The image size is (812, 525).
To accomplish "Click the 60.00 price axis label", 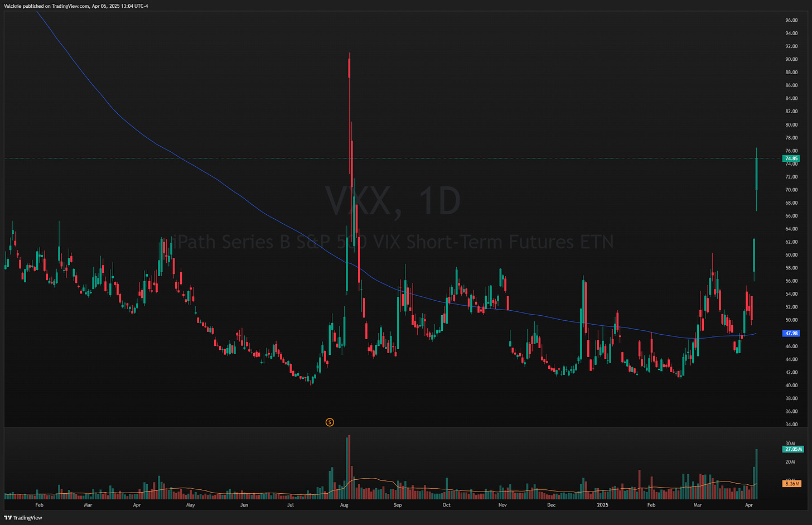I will pyautogui.click(x=791, y=255).
